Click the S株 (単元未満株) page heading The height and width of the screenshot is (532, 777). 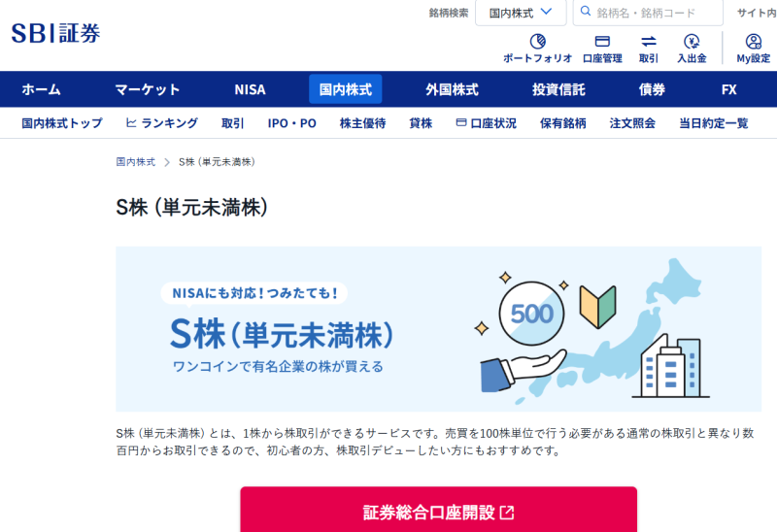point(191,207)
